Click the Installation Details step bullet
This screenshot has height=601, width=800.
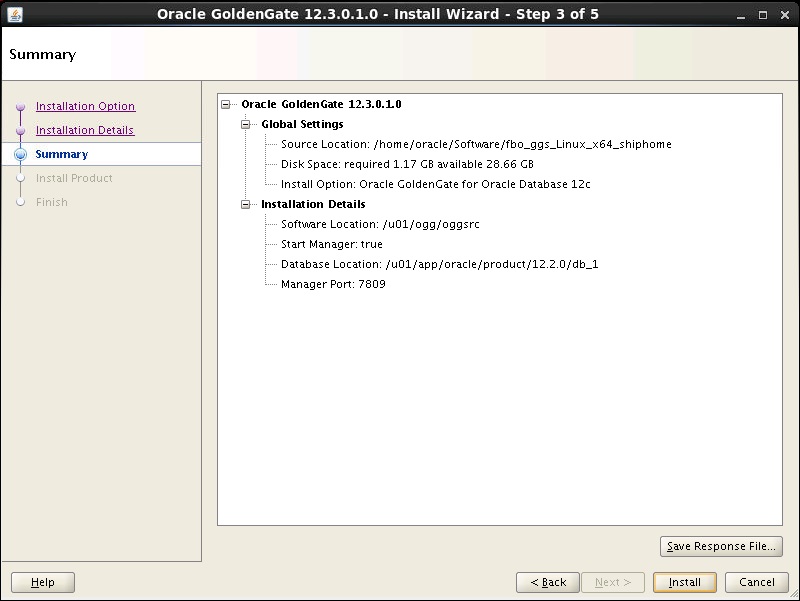tap(20, 131)
